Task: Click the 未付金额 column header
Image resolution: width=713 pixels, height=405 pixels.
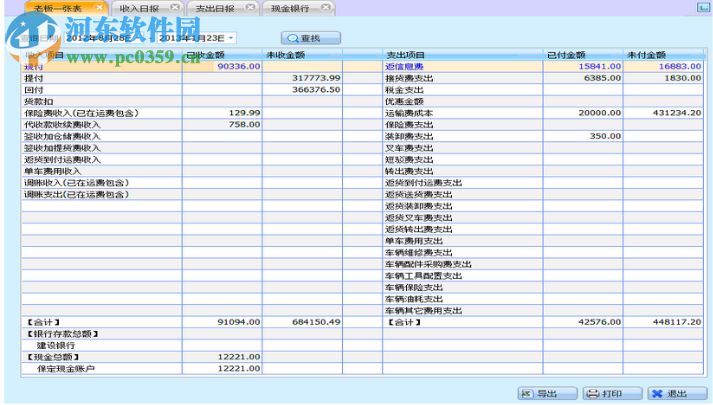Action: [663, 55]
